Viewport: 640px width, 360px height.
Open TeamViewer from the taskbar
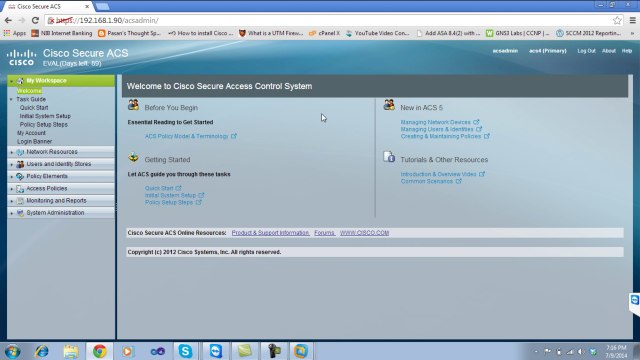[216, 351]
